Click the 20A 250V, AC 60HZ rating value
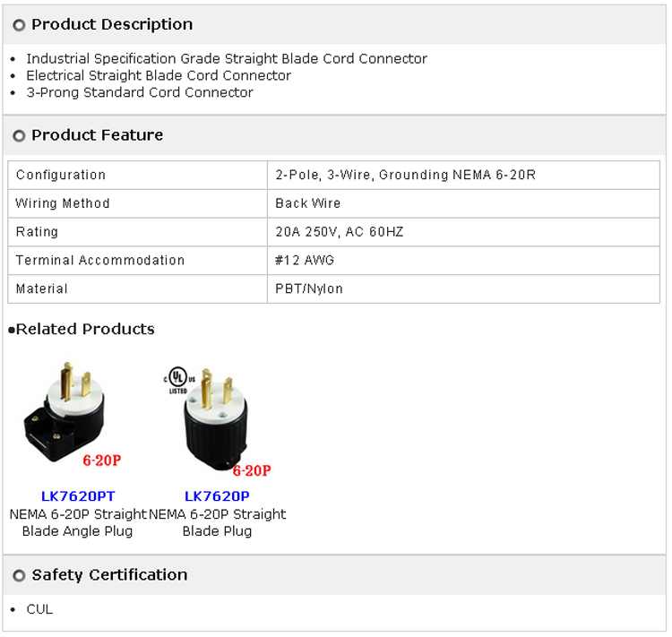This screenshot has width=672, height=637. click(340, 232)
